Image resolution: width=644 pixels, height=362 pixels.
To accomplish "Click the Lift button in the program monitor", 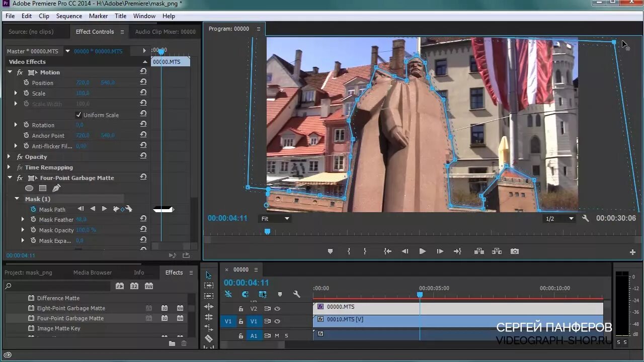I will tap(479, 251).
